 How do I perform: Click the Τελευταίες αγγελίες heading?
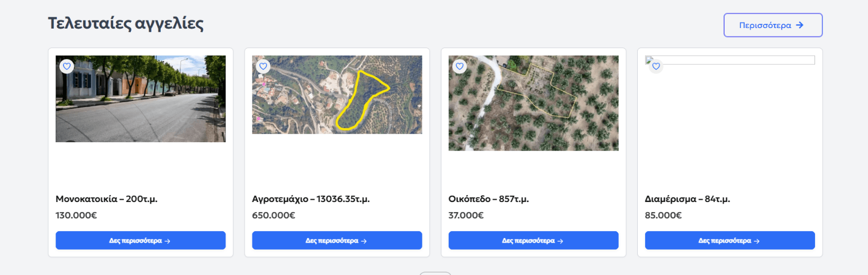[x=125, y=23]
